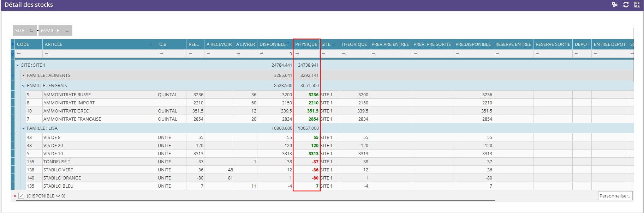Click the THEORIQUE column header
Screen dimensions: 644x213
point(354,44)
